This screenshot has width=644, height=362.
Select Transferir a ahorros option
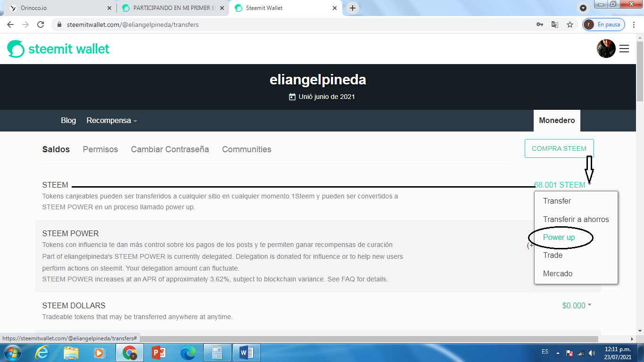pos(576,219)
